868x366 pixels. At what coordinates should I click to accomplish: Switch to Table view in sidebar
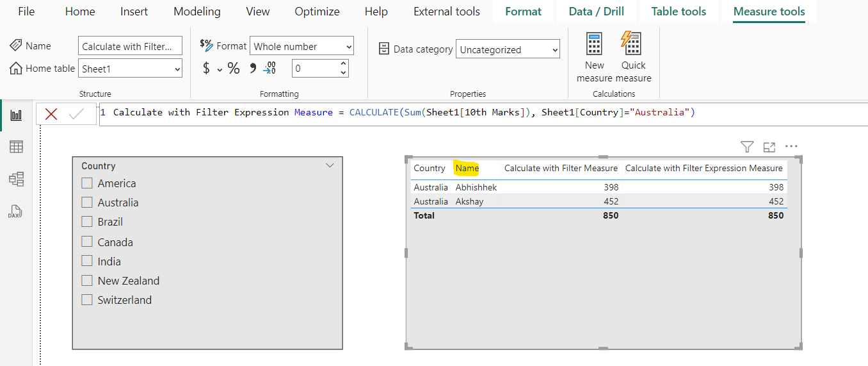pyautogui.click(x=16, y=147)
